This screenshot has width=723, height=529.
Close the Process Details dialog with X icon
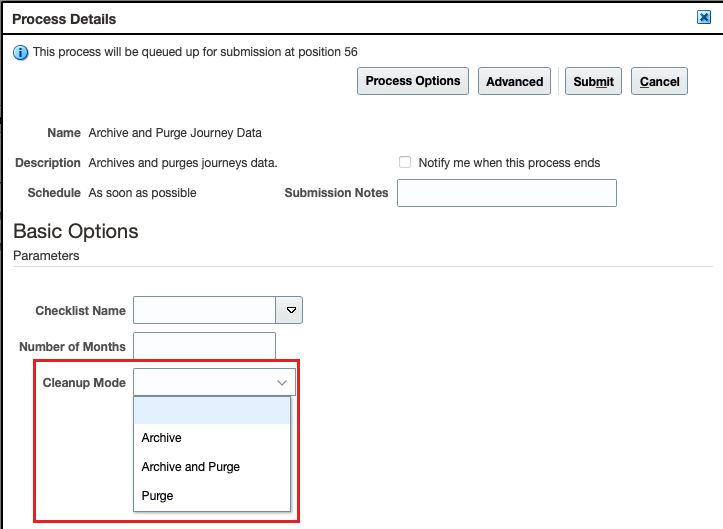[704, 18]
